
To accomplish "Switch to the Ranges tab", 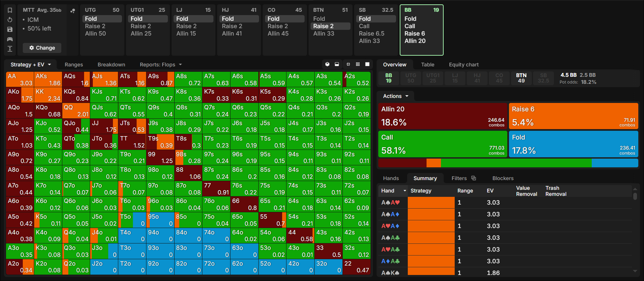I will coord(74,65).
